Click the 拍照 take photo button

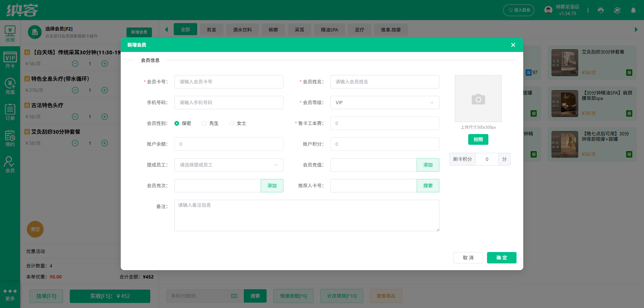coord(478,139)
